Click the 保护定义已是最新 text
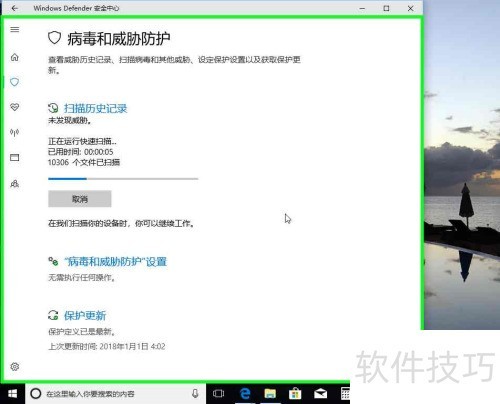The image size is (500, 404). [x=82, y=332]
